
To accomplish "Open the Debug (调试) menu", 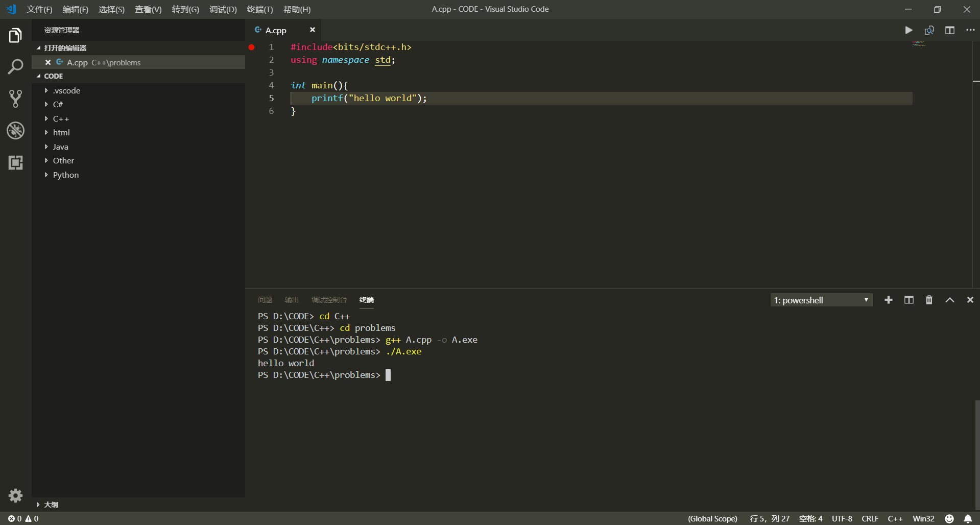I will (223, 9).
